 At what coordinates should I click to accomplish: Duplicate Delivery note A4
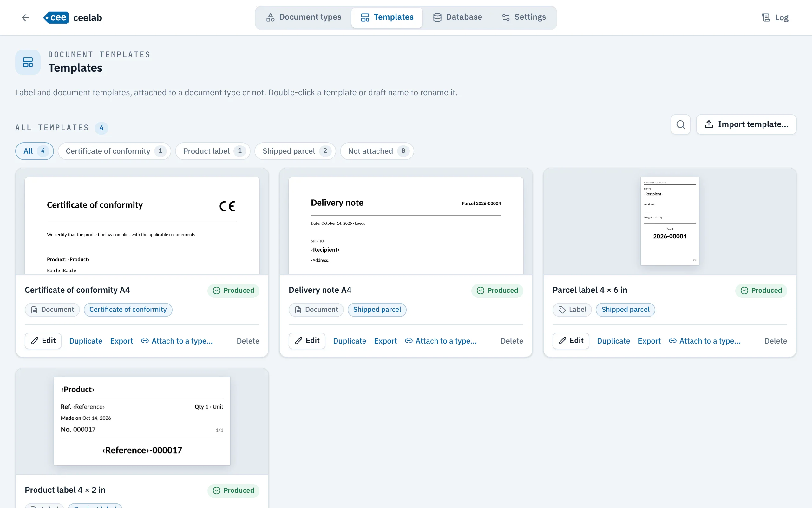click(x=350, y=341)
